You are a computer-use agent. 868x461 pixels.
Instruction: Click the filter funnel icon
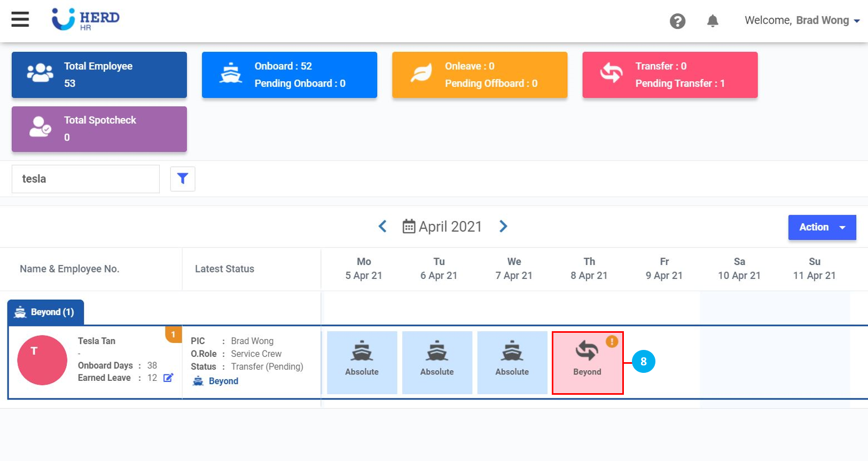tap(183, 178)
